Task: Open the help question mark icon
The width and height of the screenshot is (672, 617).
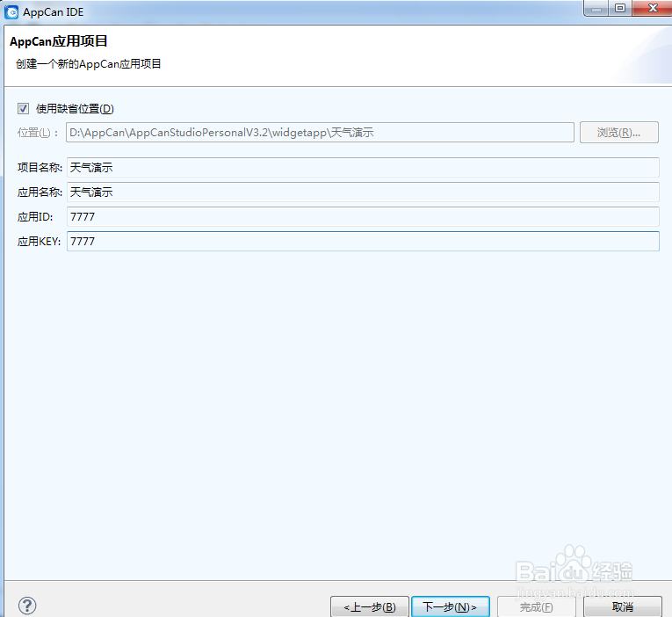Action: pyautogui.click(x=27, y=606)
